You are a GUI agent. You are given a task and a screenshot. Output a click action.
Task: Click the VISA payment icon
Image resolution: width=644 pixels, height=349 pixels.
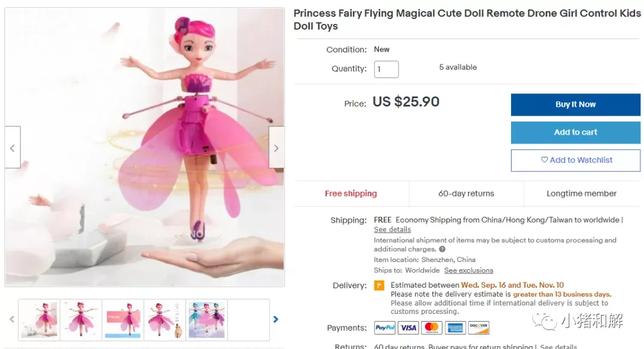pyautogui.click(x=408, y=328)
